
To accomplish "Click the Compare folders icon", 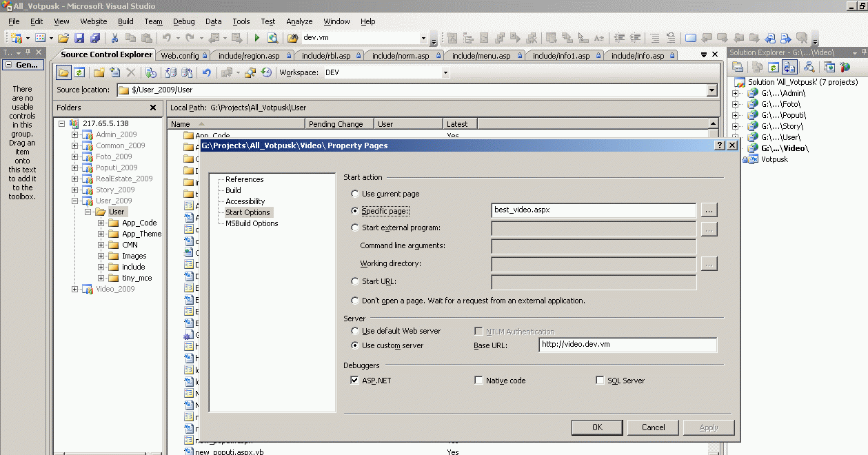I will (x=250, y=72).
